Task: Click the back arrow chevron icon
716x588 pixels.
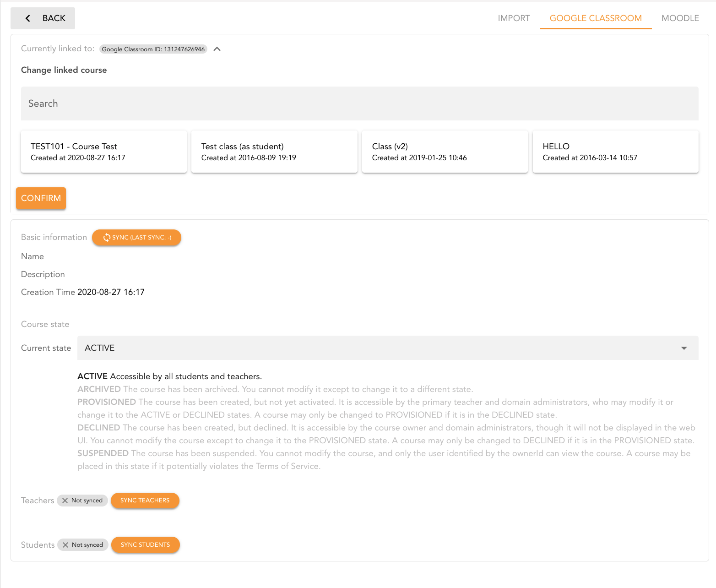Action: [x=28, y=18]
